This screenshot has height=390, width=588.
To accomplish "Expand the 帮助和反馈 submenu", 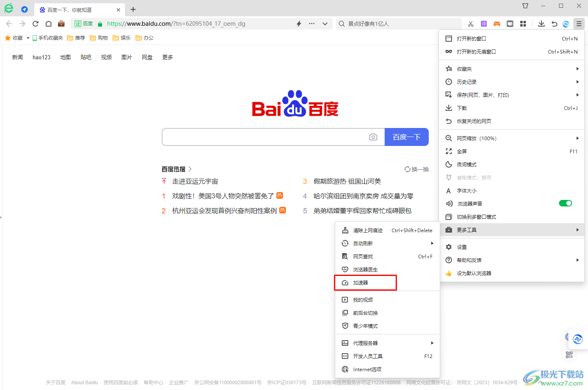I will click(512, 260).
